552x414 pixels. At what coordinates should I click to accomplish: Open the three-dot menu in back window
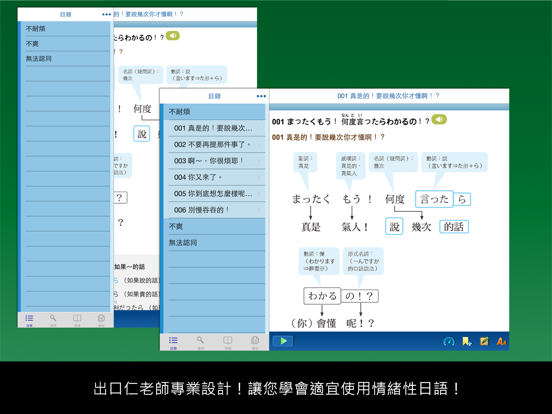106,14
